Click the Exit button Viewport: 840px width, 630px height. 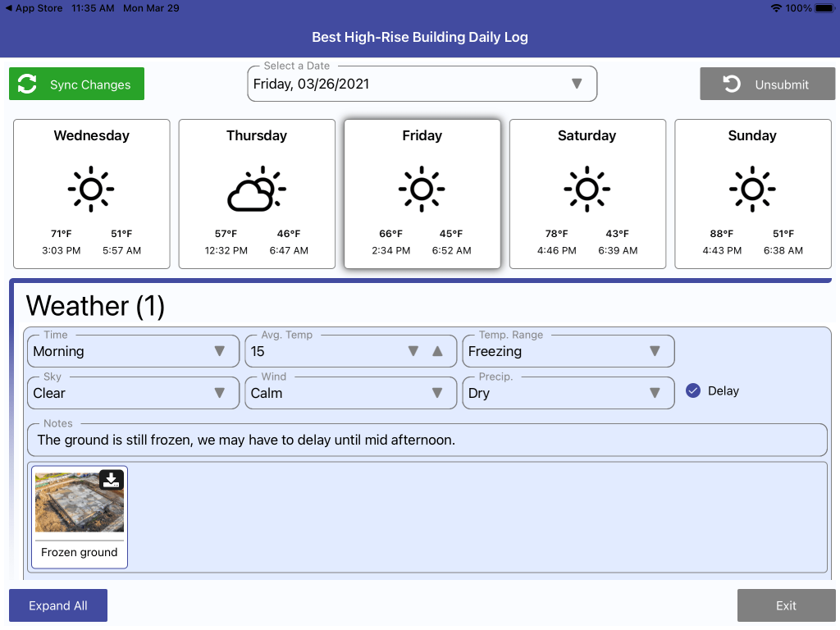pos(786,605)
